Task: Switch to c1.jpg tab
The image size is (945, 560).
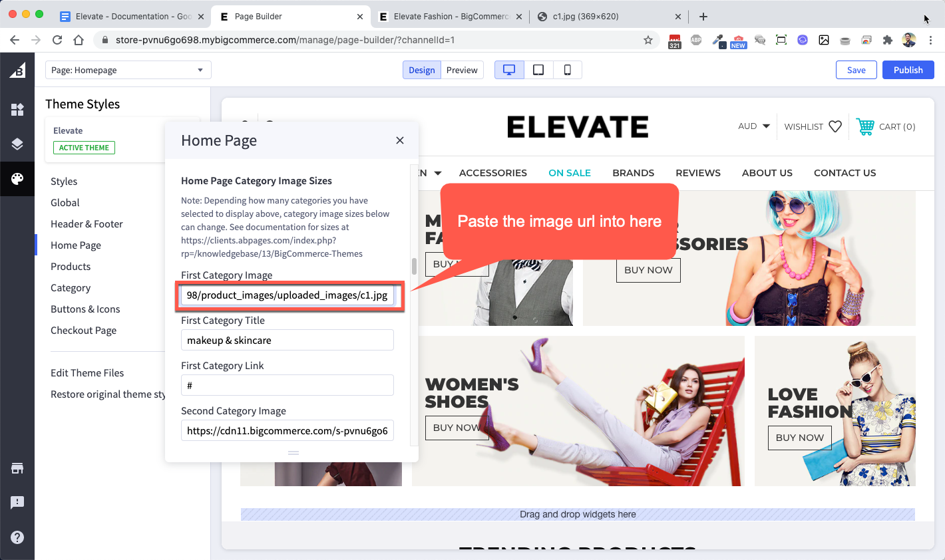Action: [608, 17]
